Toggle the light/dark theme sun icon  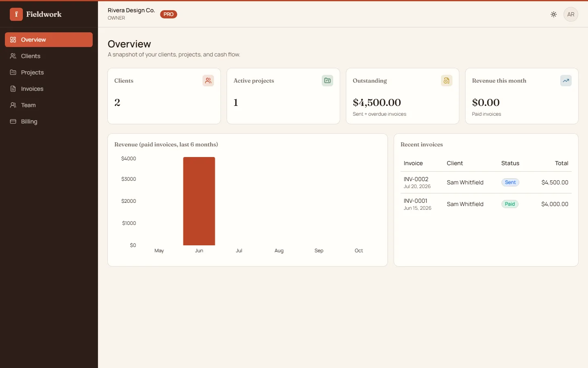coord(554,14)
